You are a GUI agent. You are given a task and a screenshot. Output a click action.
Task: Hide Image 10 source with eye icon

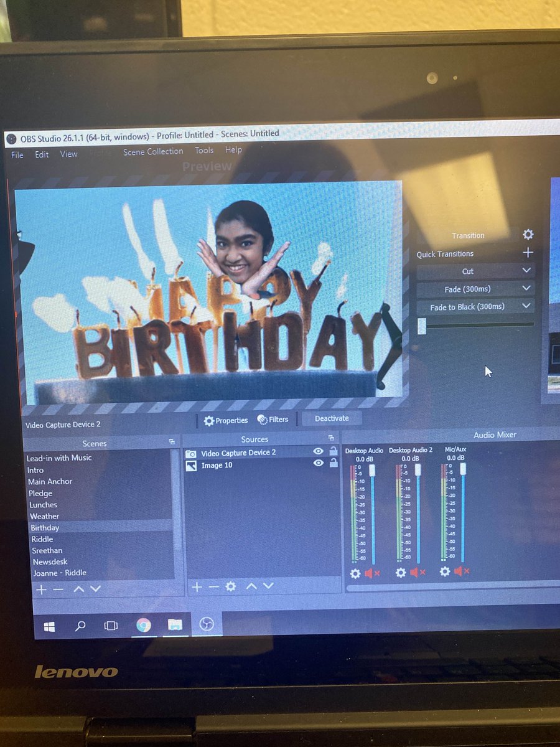(x=319, y=463)
